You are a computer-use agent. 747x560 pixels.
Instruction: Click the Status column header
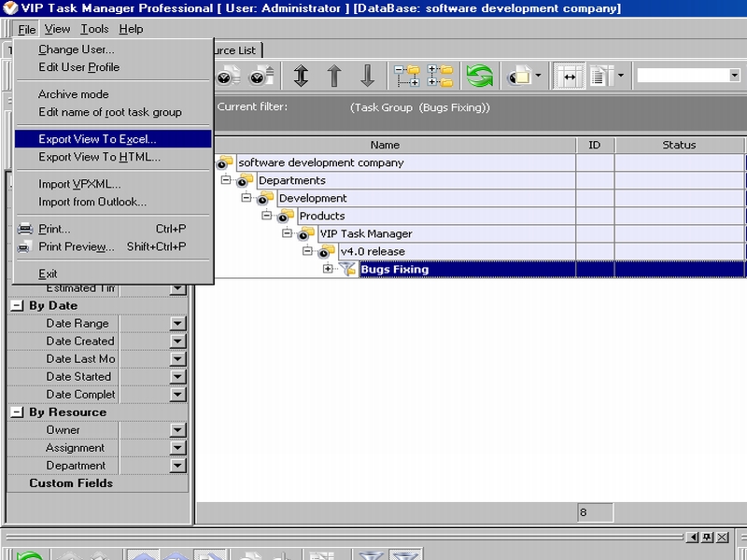[680, 145]
